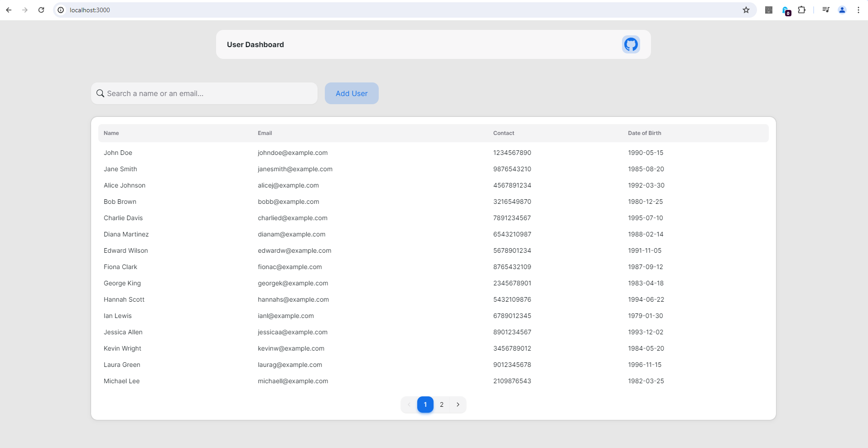868x448 pixels.
Task: Click email bobb@example.com
Action: click(x=289, y=202)
